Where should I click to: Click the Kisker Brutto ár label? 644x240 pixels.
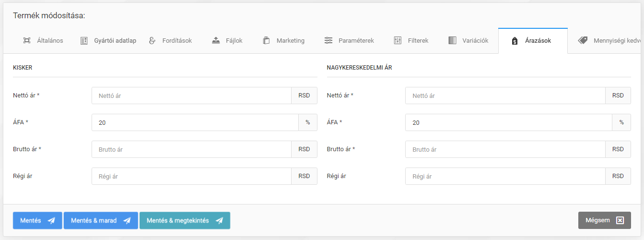pyautogui.click(x=27, y=149)
